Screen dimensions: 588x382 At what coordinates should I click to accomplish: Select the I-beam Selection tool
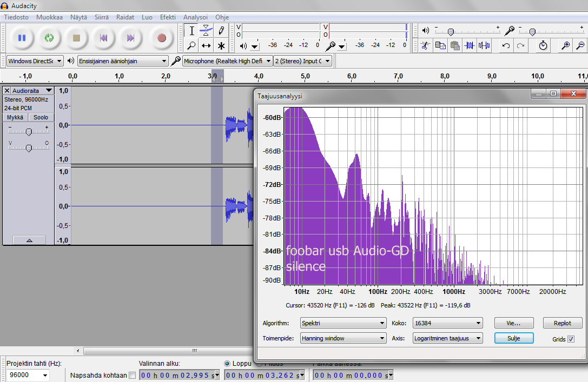(x=191, y=31)
